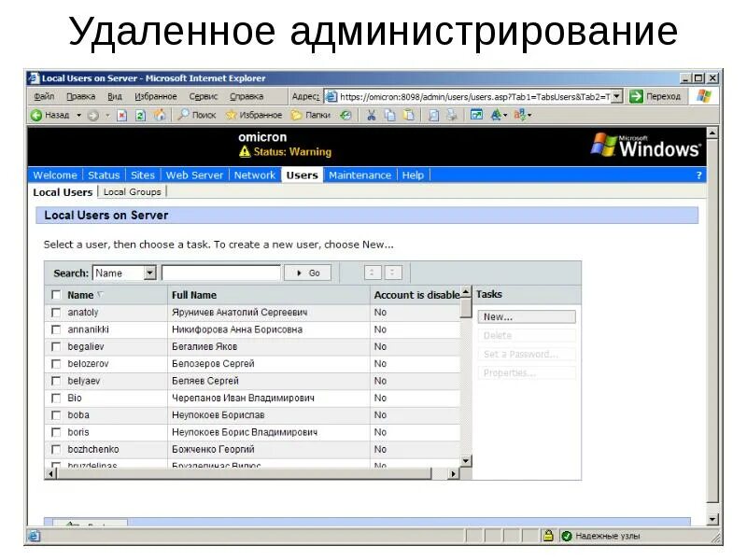The width and height of the screenshot is (747, 560).
Task: Check the box for user belozerov
Action: point(56,364)
